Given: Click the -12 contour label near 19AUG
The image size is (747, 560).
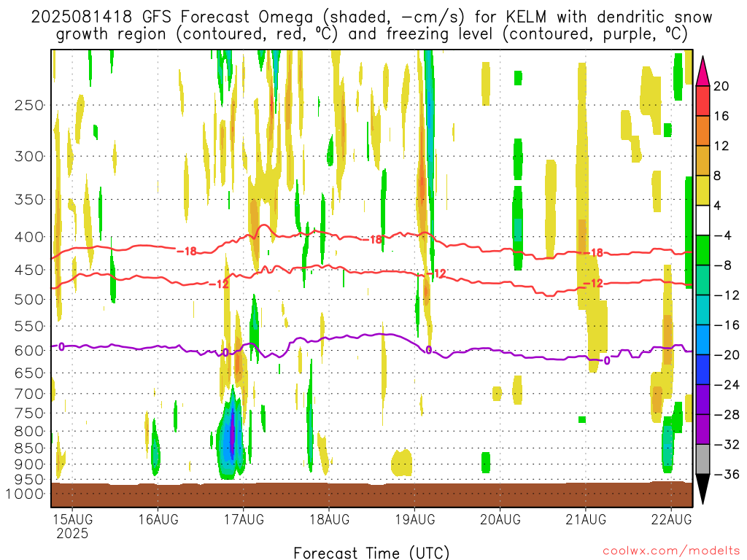Looking at the screenshot, I should [x=436, y=274].
